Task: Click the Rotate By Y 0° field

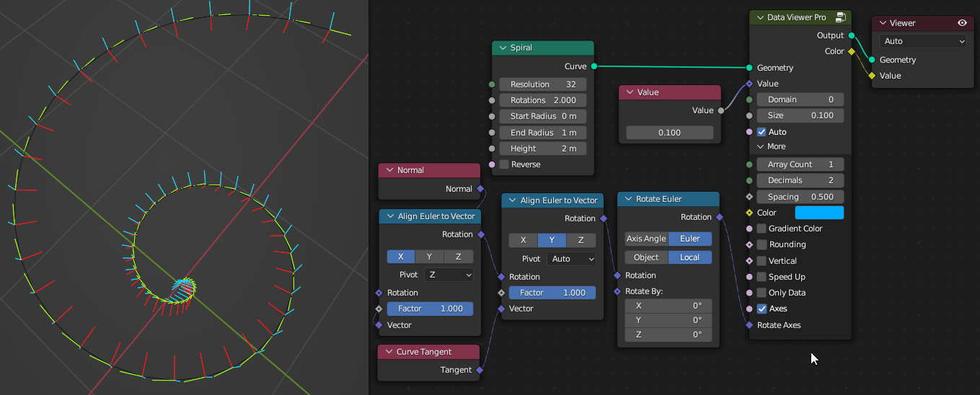Action: pos(668,320)
